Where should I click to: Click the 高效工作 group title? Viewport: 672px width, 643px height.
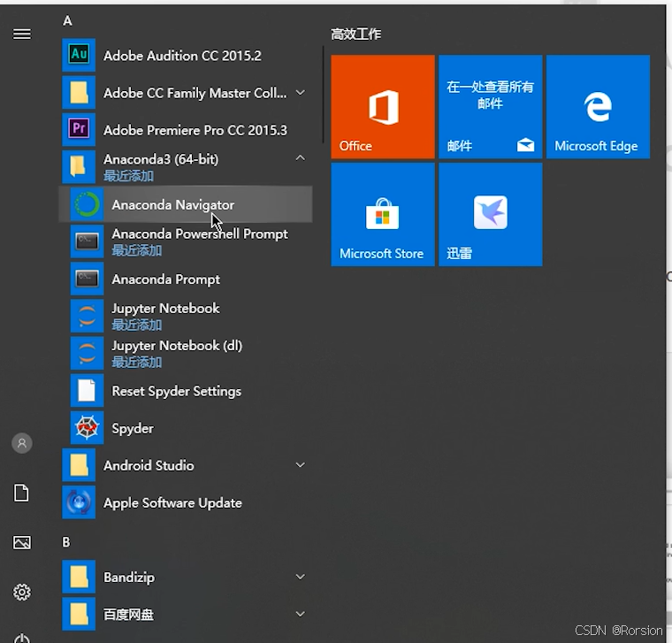tap(355, 34)
